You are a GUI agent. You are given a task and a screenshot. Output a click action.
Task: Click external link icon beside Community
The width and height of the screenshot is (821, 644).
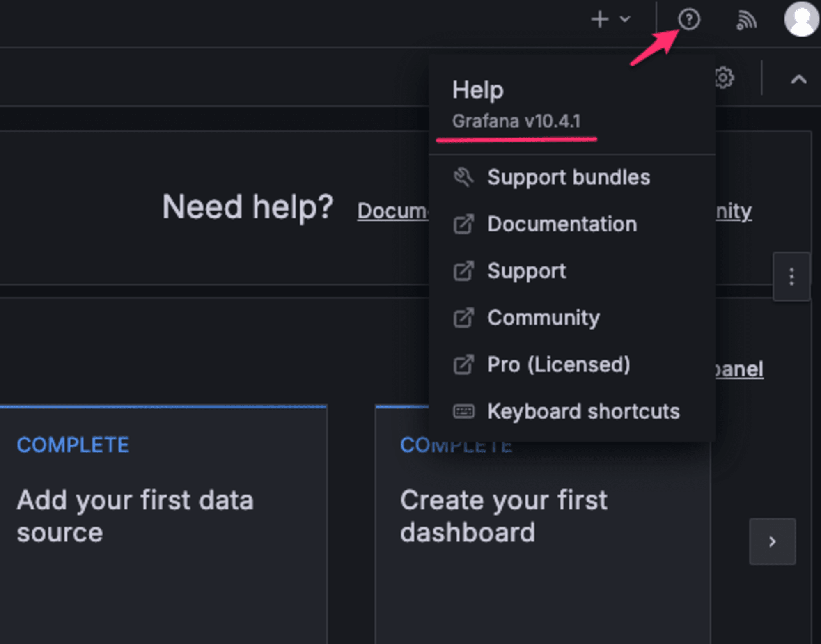463,318
